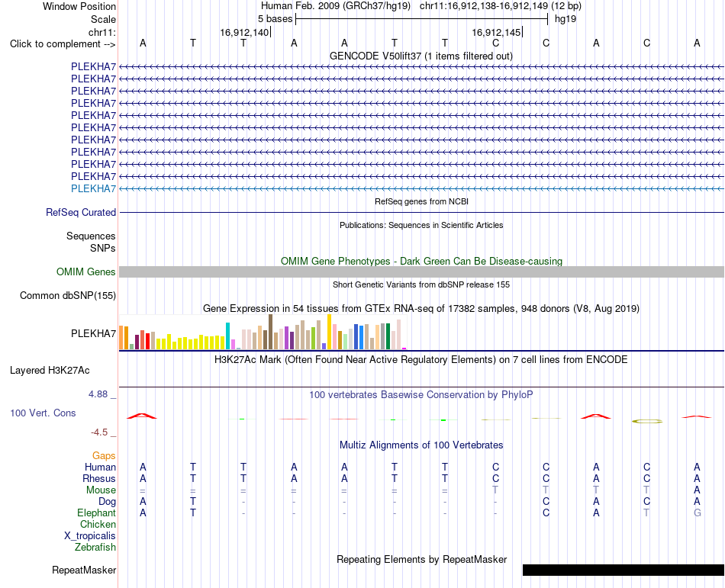The height and width of the screenshot is (588, 725).
Task: Click the 'OMIM Gene Phenotypes' green title
Action: click(421, 261)
